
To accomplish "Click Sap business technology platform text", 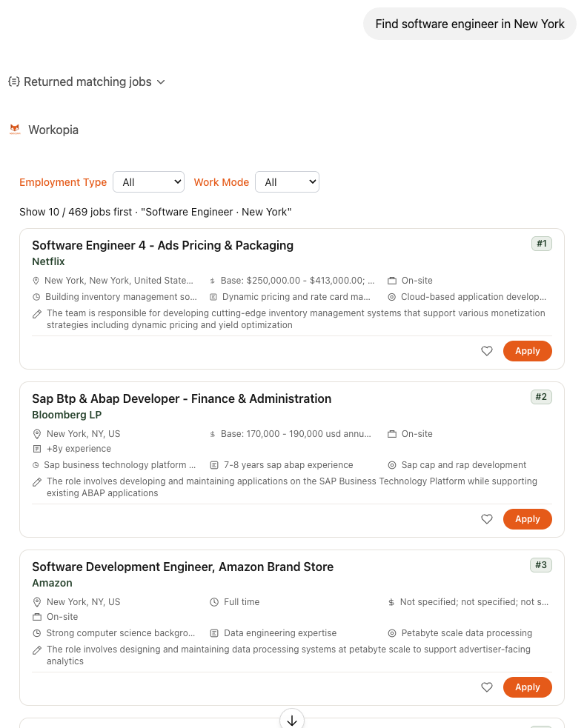I will [120, 465].
